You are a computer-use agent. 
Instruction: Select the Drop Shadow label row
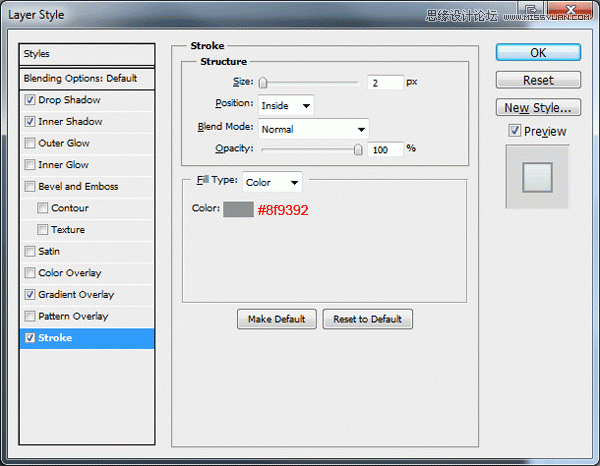(87, 100)
